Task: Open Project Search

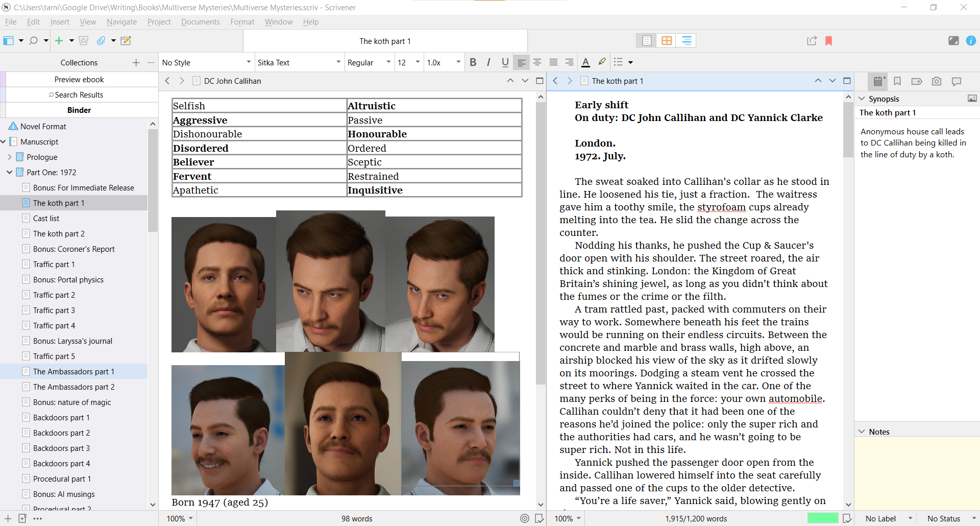Action: (x=33, y=40)
